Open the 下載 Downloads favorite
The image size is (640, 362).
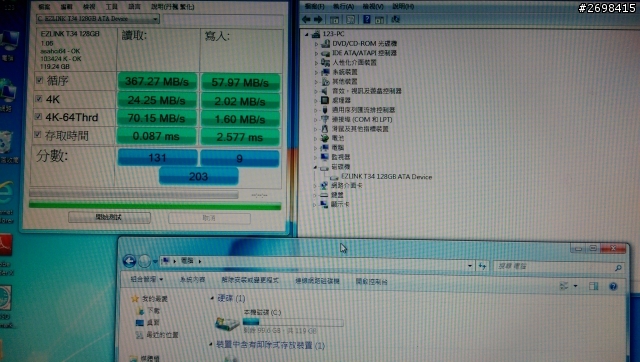(x=154, y=311)
